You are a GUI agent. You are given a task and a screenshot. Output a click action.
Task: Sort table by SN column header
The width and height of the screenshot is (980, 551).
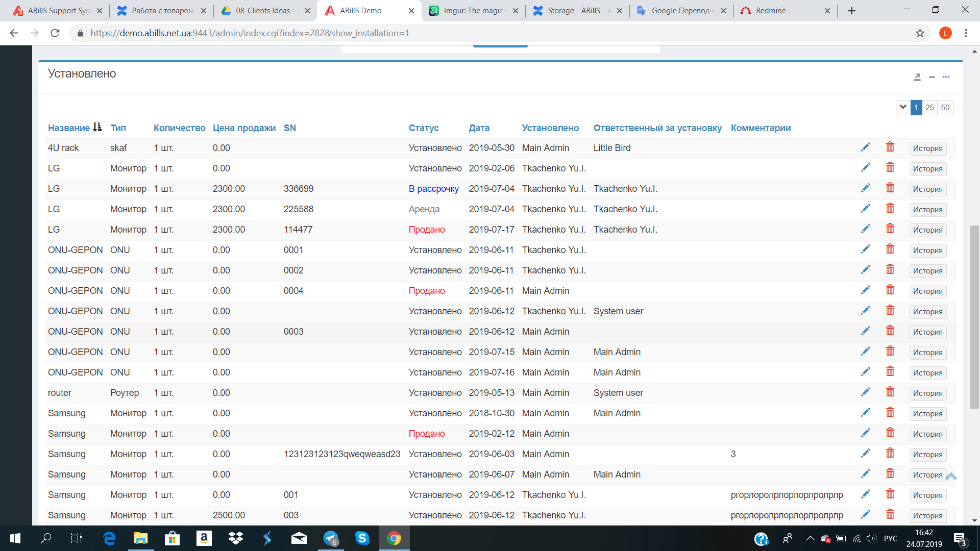[x=290, y=128]
